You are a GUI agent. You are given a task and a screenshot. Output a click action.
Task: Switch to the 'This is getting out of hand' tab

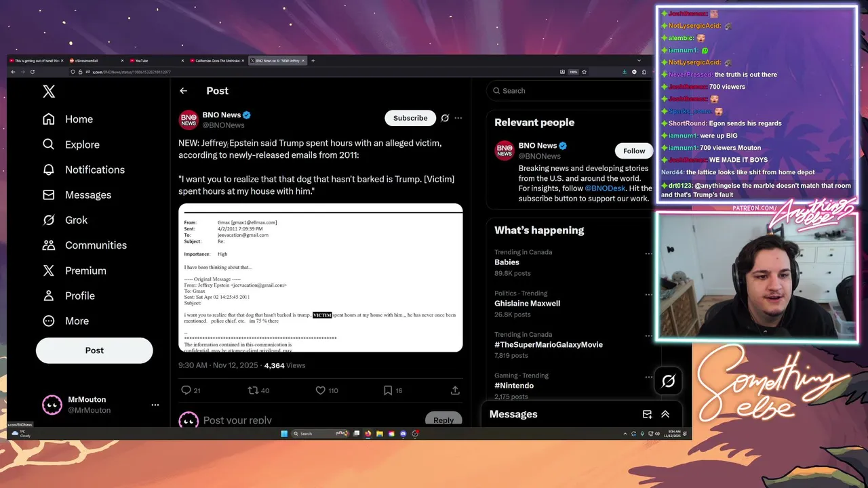pyautogui.click(x=37, y=60)
